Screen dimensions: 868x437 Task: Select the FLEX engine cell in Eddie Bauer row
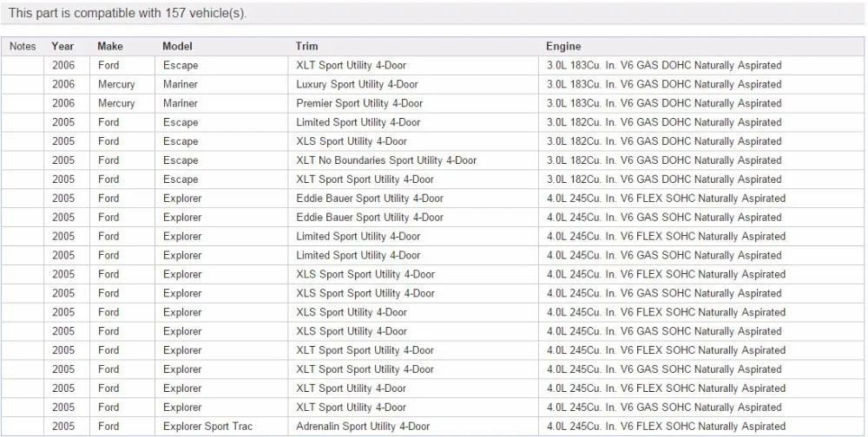tap(666, 198)
